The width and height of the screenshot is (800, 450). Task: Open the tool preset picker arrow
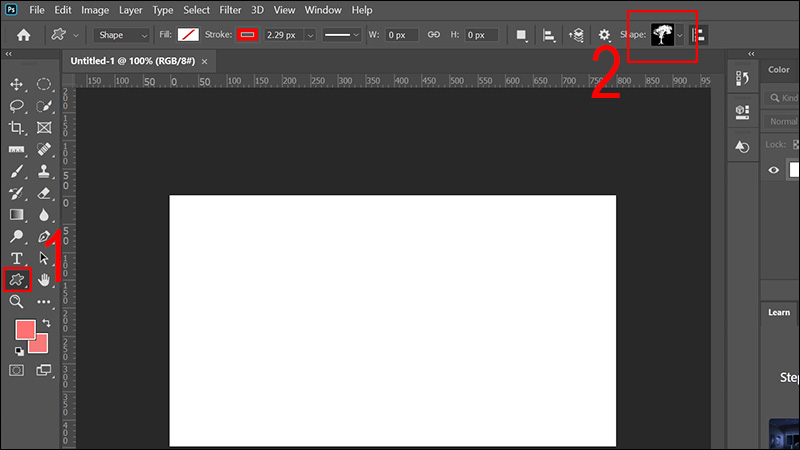[x=76, y=35]
